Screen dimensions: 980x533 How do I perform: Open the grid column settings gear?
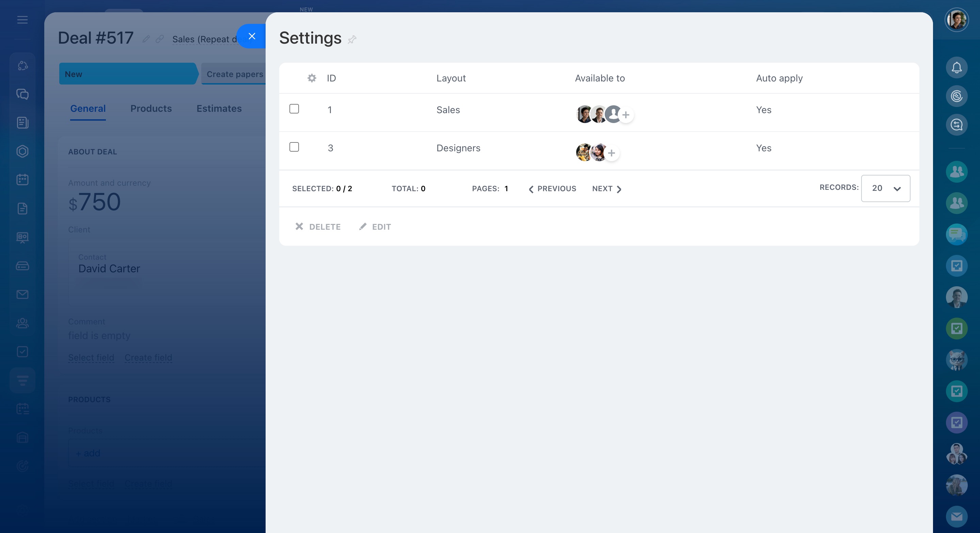pyautogui.click(x=312, y=78)
